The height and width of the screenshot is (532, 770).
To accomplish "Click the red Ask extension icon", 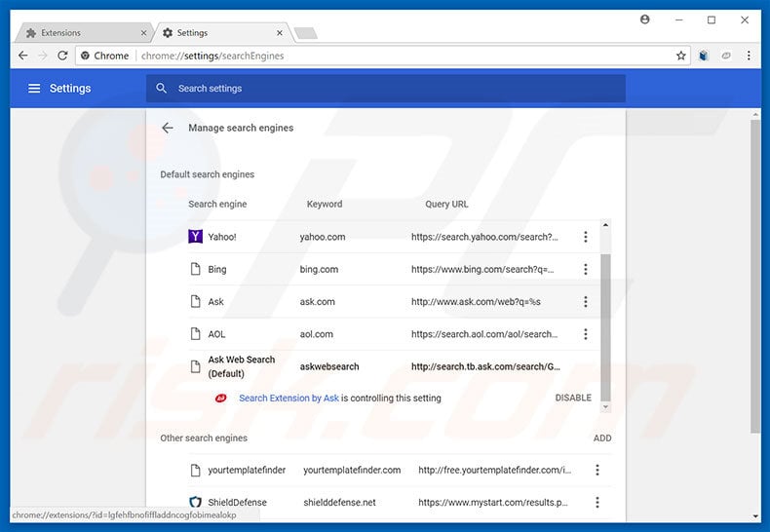I will point(221,398).
